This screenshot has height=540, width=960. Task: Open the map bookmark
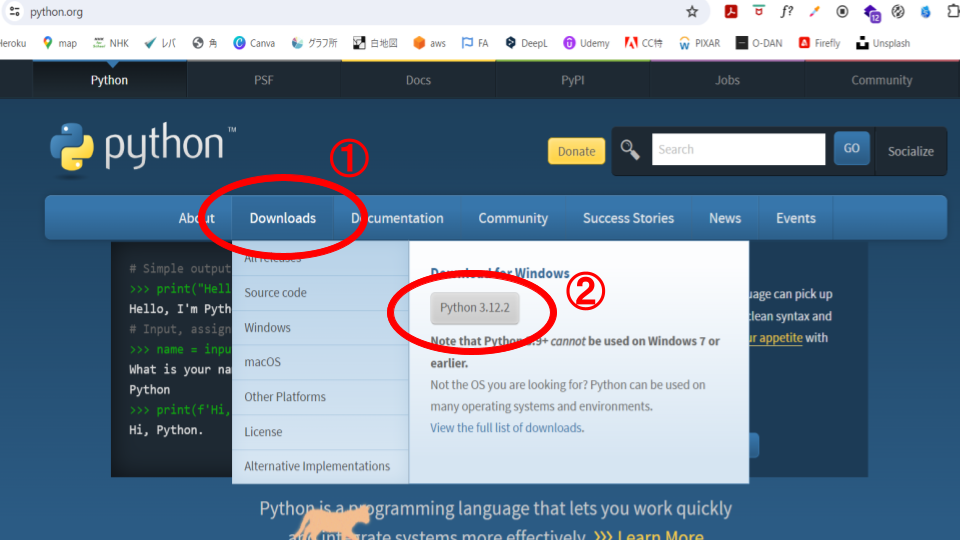point(59,43)
